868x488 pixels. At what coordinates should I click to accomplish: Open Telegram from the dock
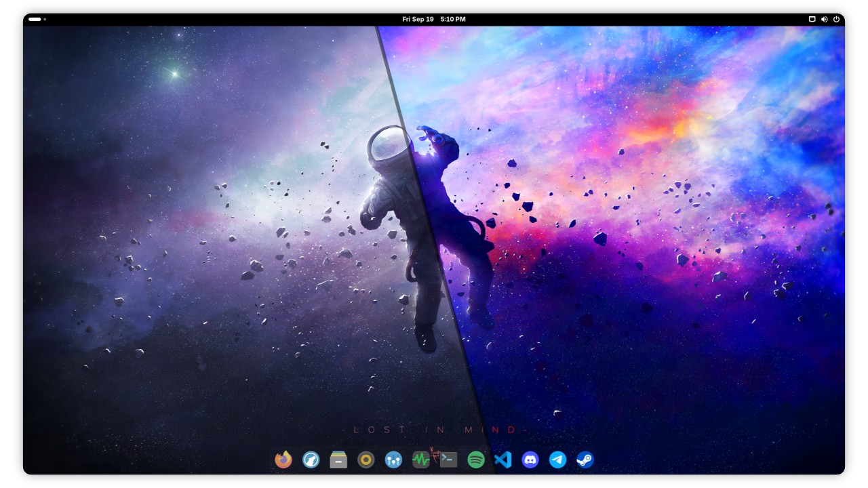pos(557,460)
